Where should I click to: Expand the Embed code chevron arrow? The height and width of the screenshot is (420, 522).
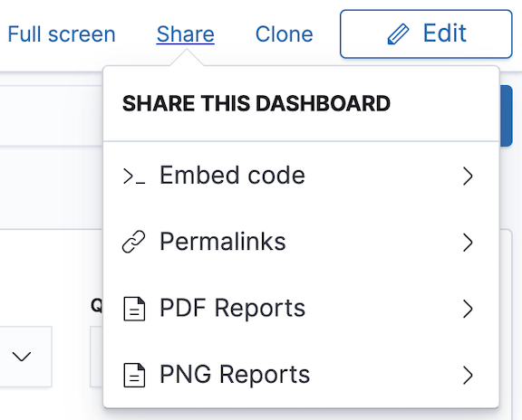(x=468, y=176)
